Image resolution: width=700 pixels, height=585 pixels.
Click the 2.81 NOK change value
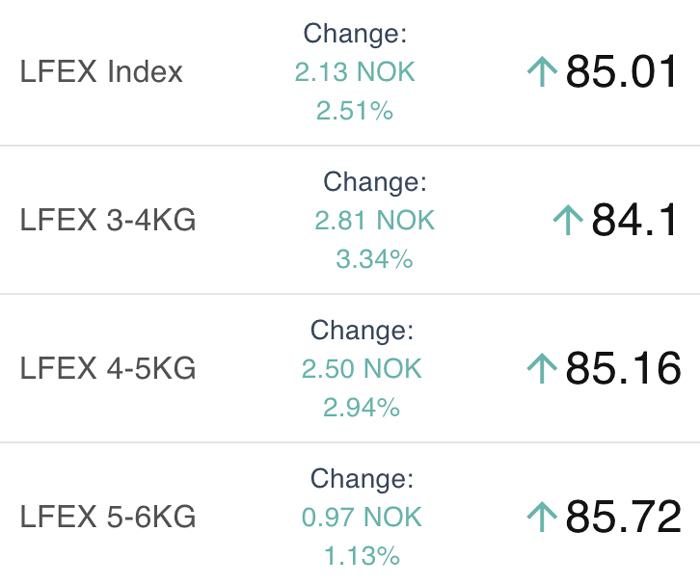point(375,220)
